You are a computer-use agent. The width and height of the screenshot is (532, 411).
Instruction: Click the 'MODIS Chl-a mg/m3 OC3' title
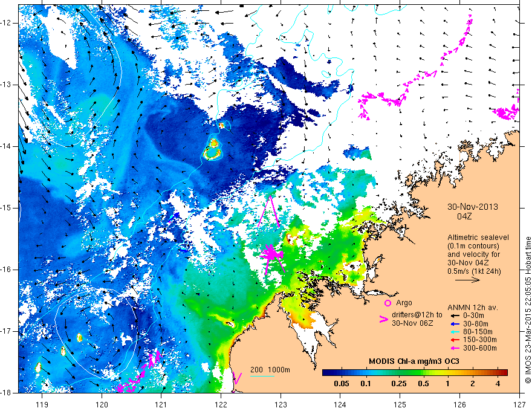414,361
